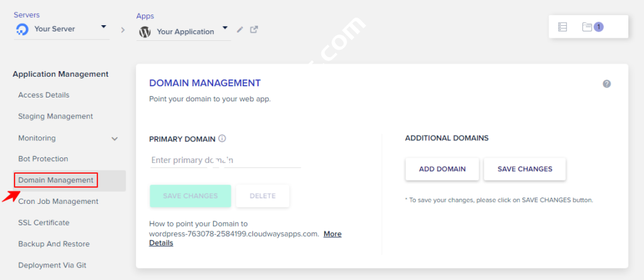Follow the More Details link
The image size is (644, 280).
(x=332, y=234)
